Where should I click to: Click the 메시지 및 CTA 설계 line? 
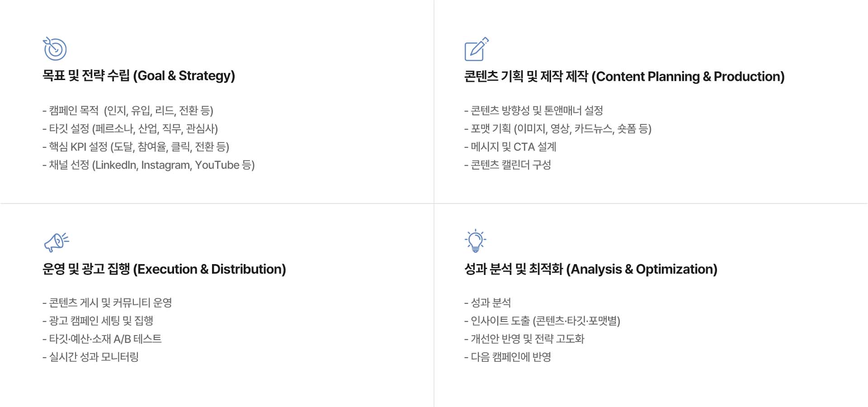[x=510, y=147]
